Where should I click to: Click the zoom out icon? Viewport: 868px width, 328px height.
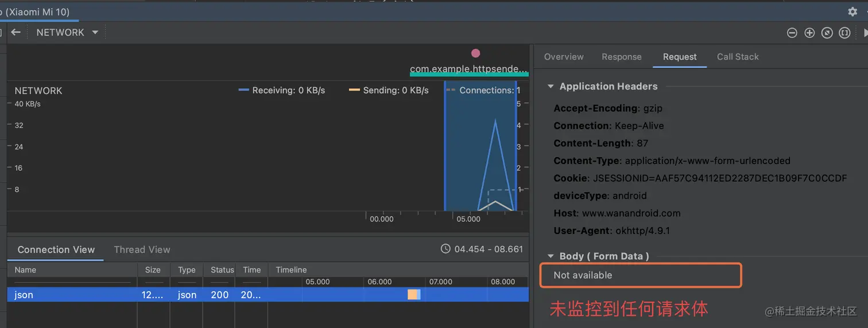[792, 33]
